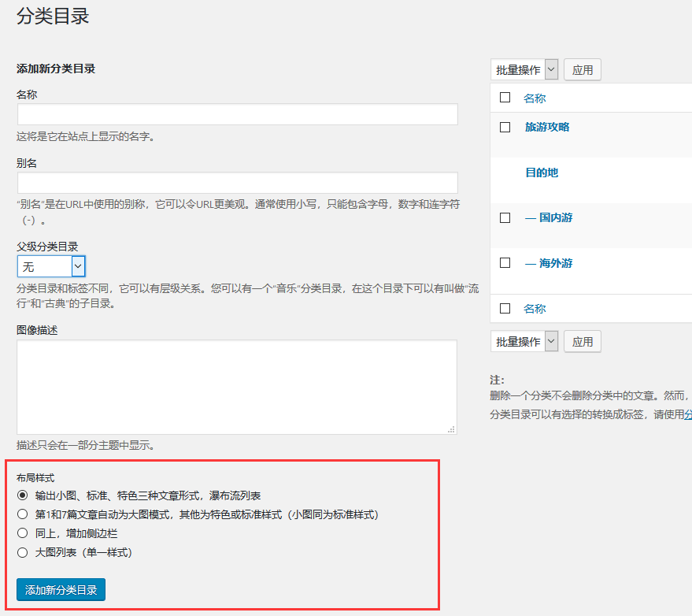Open the 旅游攻略 category link

point(547,127)
